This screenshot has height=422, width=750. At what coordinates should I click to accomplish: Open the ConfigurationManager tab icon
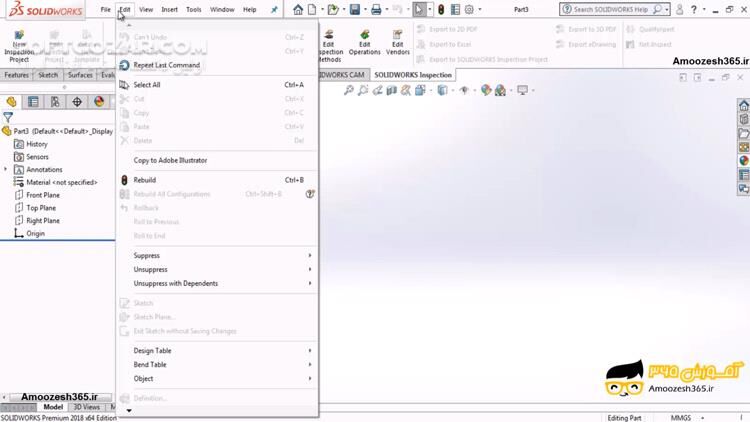point(55,102)
